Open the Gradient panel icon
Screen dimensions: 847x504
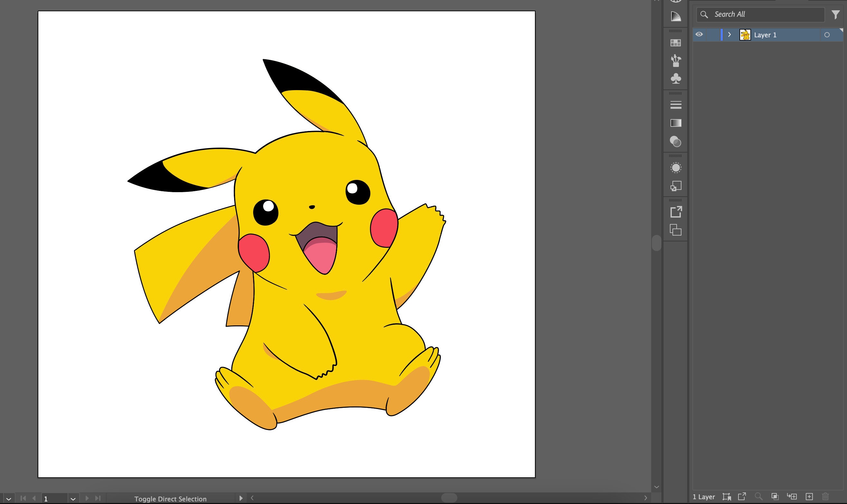676,122
